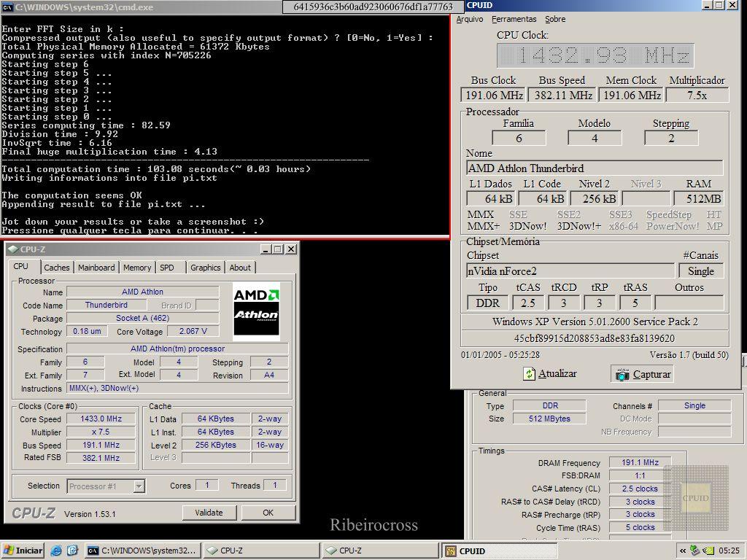Screen dimensions: 747x560
Task: Launch Internet Explorer from quick launch
Action: [x=56, y=551]
